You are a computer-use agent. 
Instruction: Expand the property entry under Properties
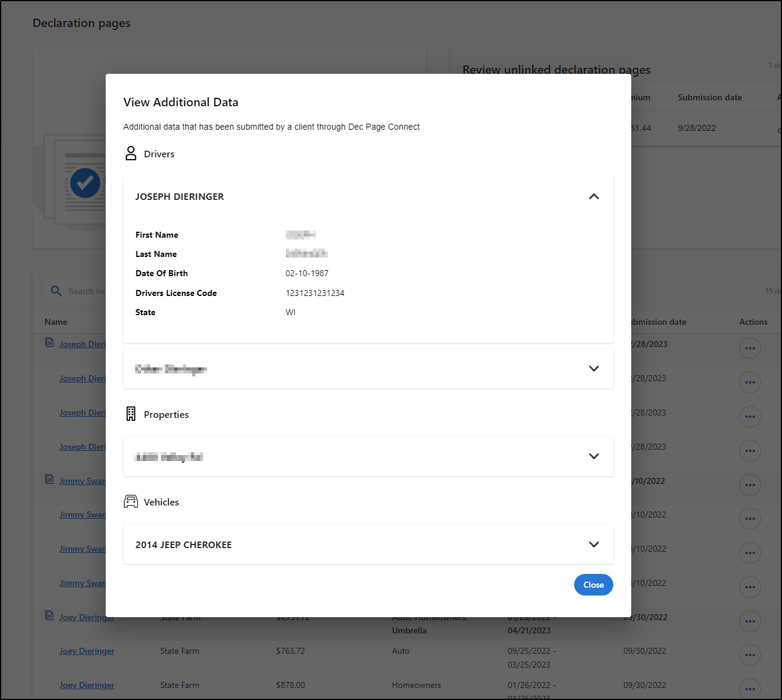pos(593,456)
